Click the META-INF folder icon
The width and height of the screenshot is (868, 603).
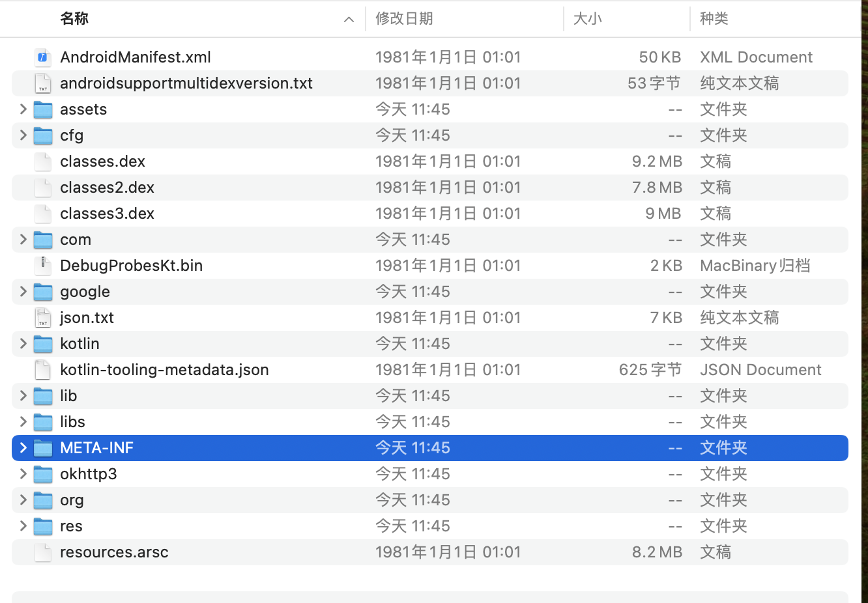pos(43,448)
